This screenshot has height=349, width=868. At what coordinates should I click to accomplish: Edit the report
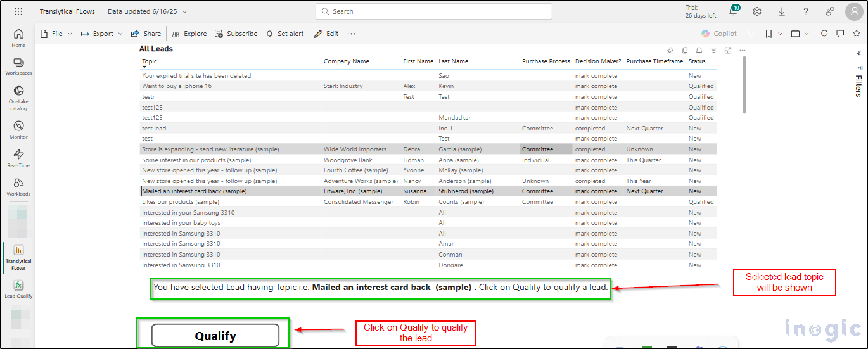326,34
